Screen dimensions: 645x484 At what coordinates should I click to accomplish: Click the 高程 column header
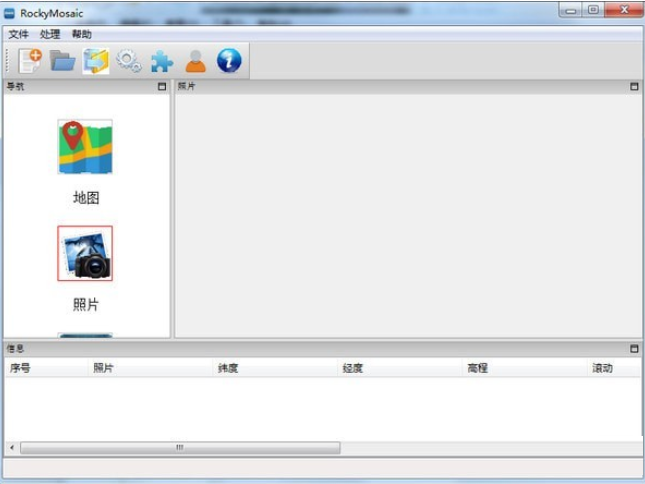pos(477,369)
